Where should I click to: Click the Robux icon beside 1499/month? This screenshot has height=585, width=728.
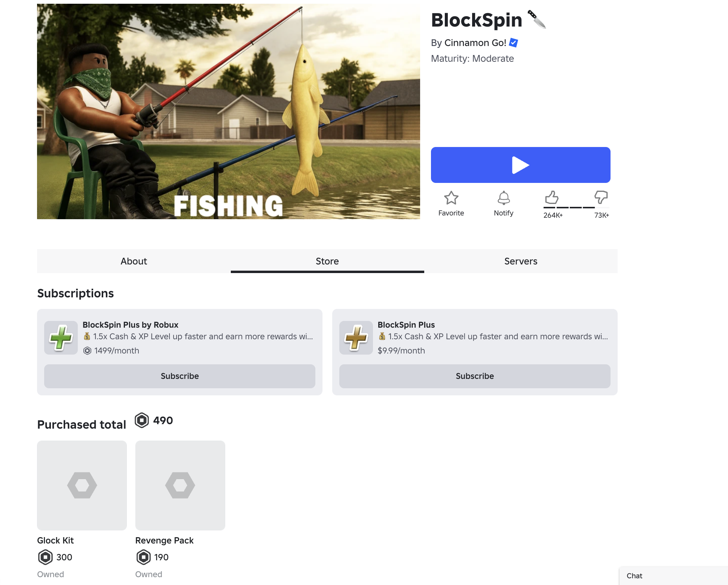87,350
